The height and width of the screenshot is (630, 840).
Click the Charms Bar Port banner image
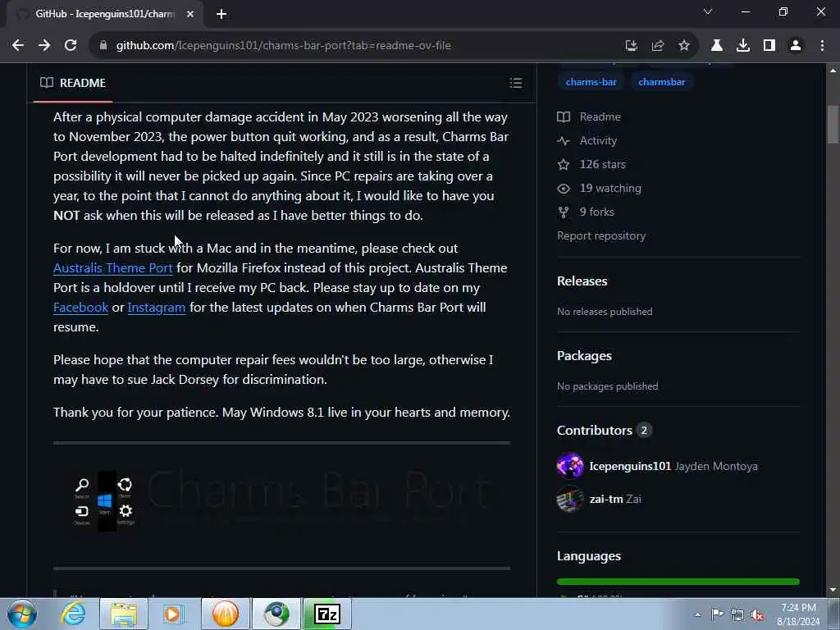(282, 501)
